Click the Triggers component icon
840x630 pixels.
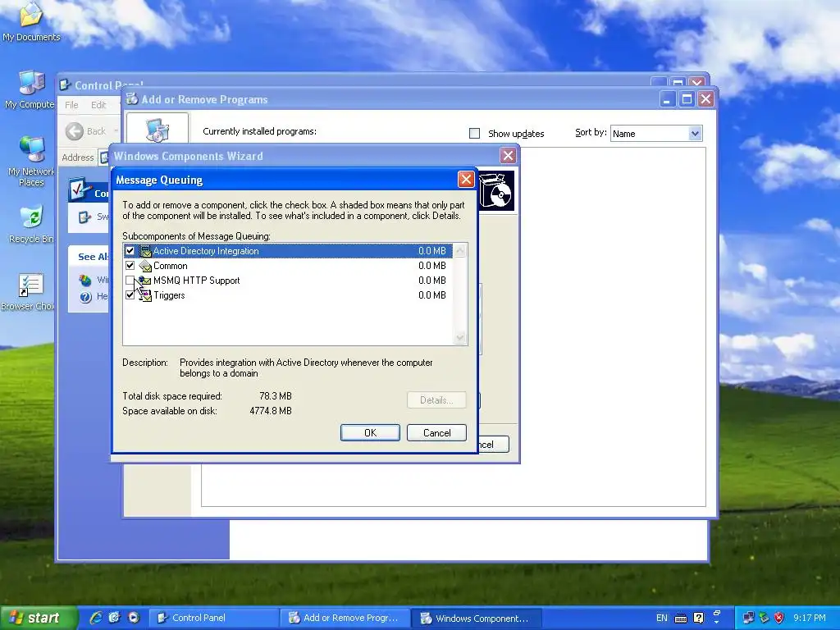[145, 295]
